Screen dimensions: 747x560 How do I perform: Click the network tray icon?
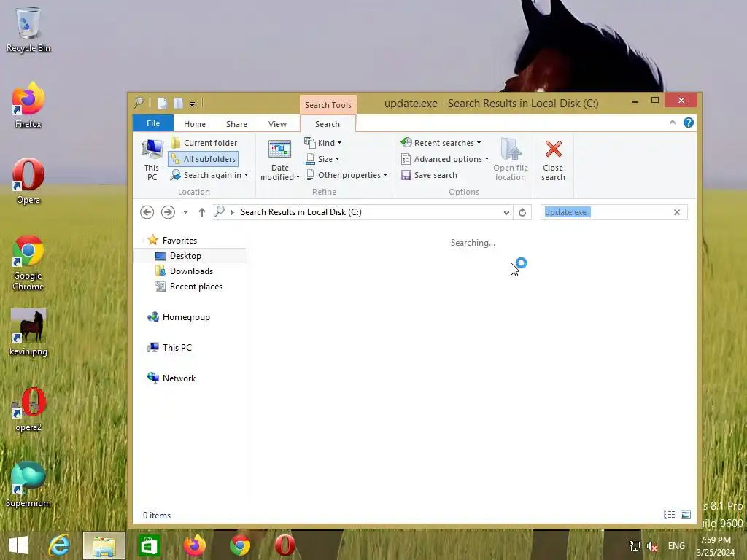(x=635, y=546)
